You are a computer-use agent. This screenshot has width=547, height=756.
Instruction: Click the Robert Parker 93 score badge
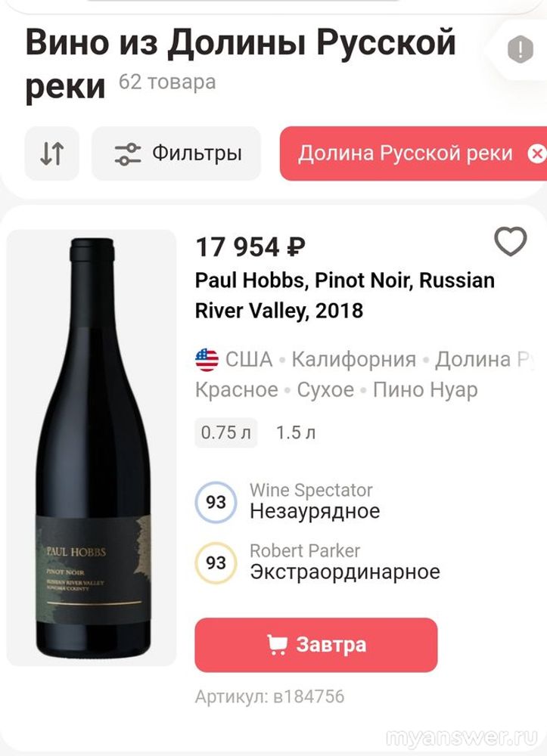(216, 562)
